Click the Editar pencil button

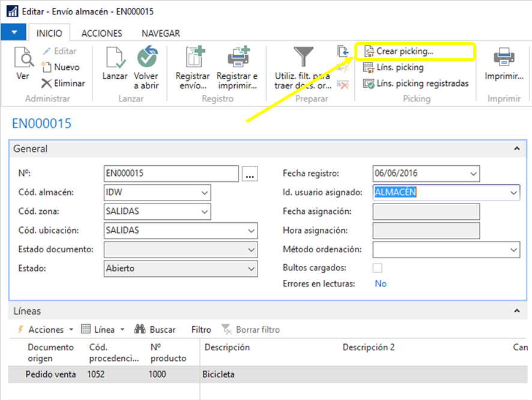(x=59, y=51)
